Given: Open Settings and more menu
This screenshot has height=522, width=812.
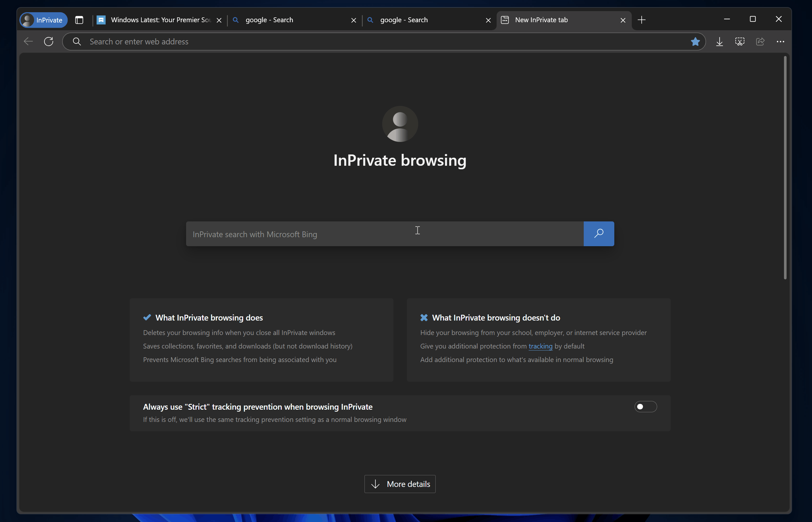Looking at the screenshot, I should pos(780,41).
